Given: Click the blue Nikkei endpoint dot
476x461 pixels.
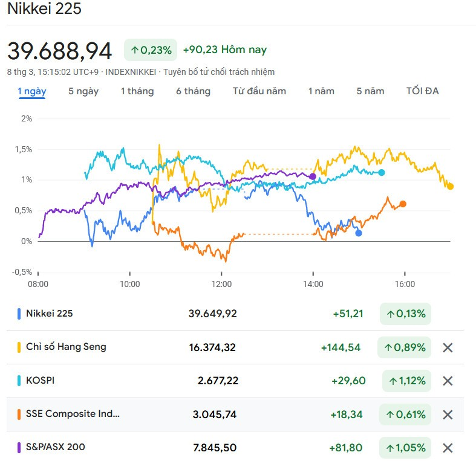Looking at the screenshot, I should [x=359, y=233].
